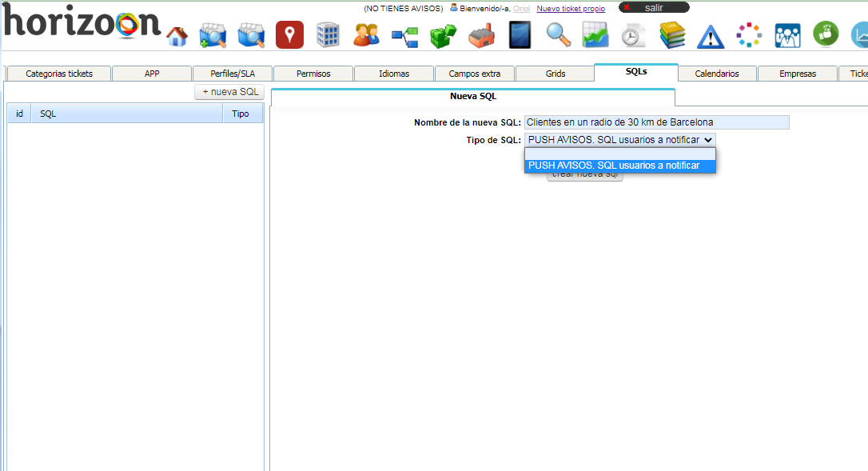The height and width of the screenshot is (471, 868).
Task: Click the home house icon
Action: [x=177, y=36]
